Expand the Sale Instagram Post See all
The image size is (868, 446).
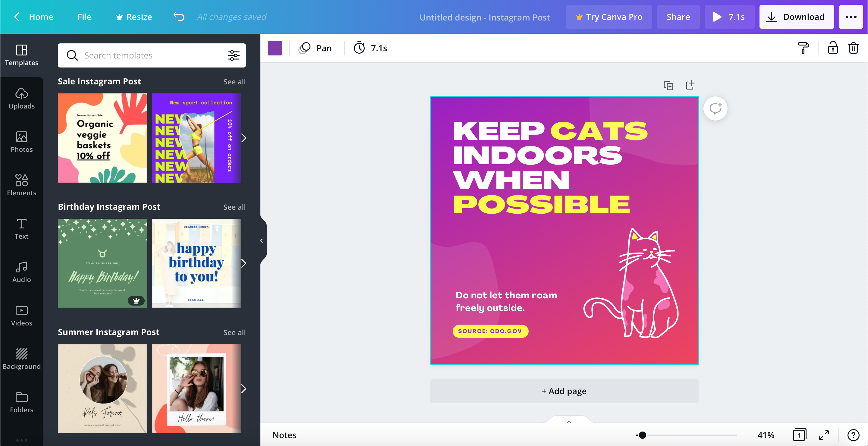pyautogui.click(x=234, y=81)
